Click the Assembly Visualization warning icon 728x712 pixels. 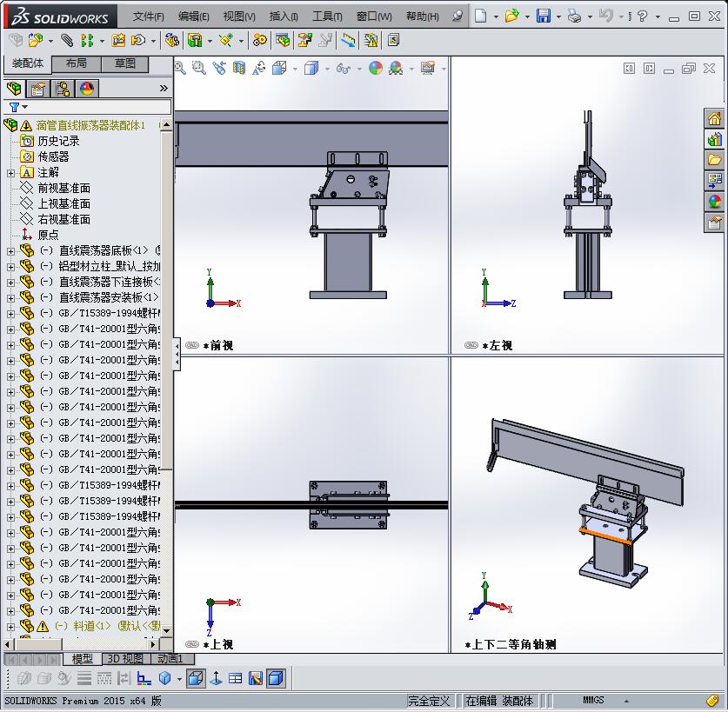tap(371, 40)
